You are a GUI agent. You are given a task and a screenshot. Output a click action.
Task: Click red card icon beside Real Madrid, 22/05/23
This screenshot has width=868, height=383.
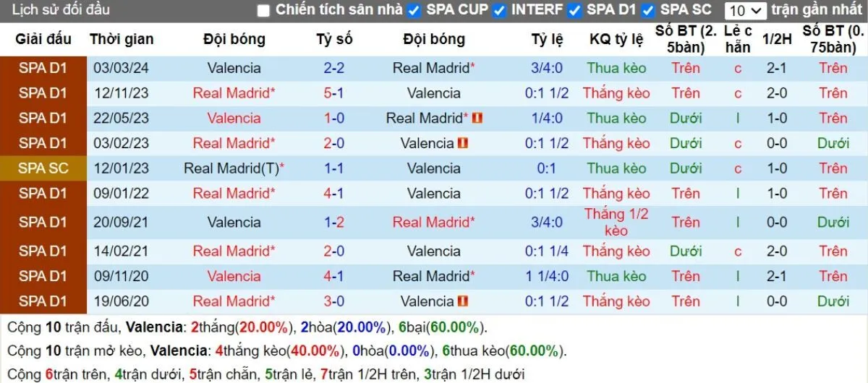[x=477, y=118]
